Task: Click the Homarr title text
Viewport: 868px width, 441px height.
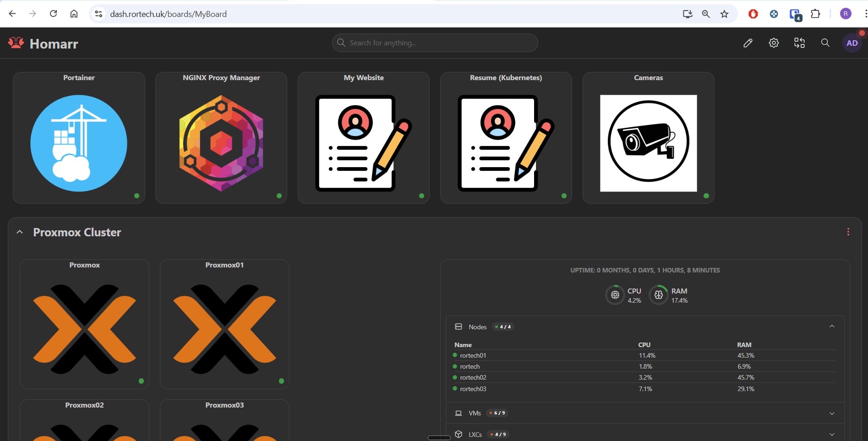Action: (54, 44)
